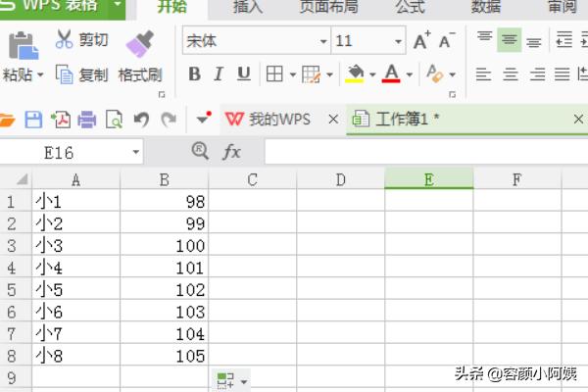The image size is (588, 392).
Task: Click the export to PDF icon
Action: point(61,120)
